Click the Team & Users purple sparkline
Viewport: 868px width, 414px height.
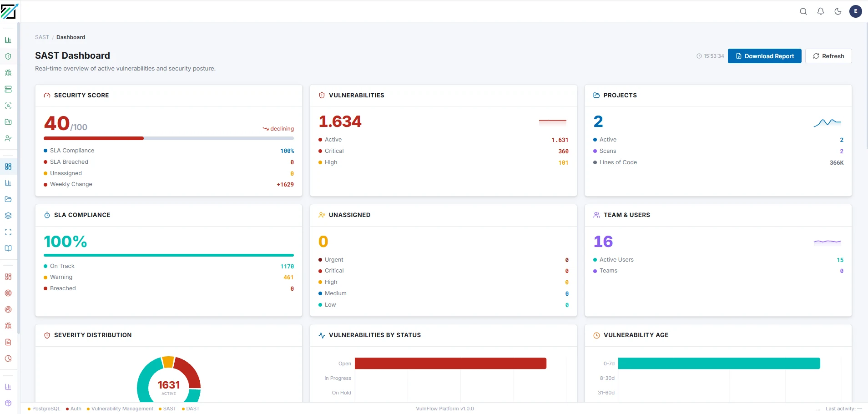[x=828, y=242]
